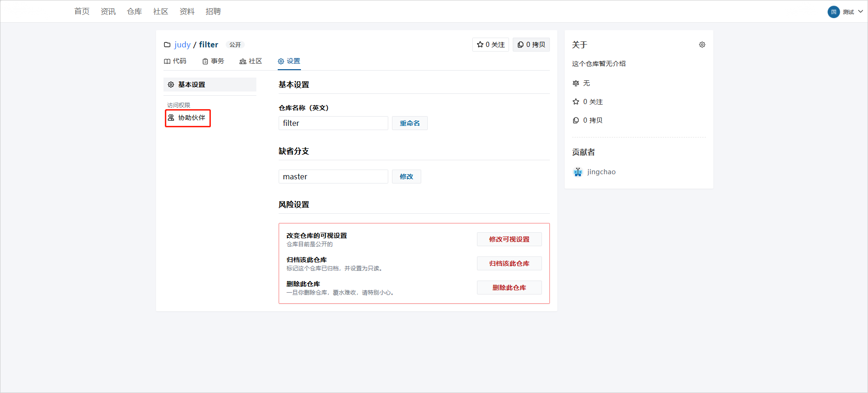868x393 pixels.
Task: Click the star 关注 button in the header
Action: coord(490,45)
